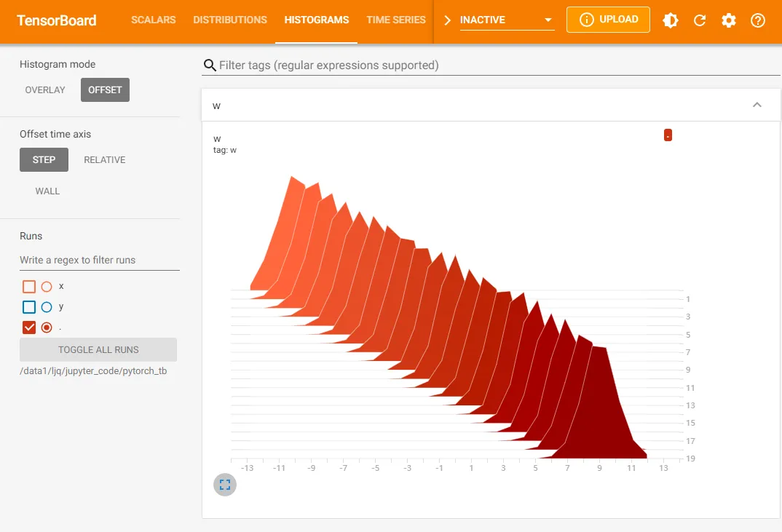782x532 pixels.
Task: Switch to the SCALARS tab
Action: tap(153, 20)
